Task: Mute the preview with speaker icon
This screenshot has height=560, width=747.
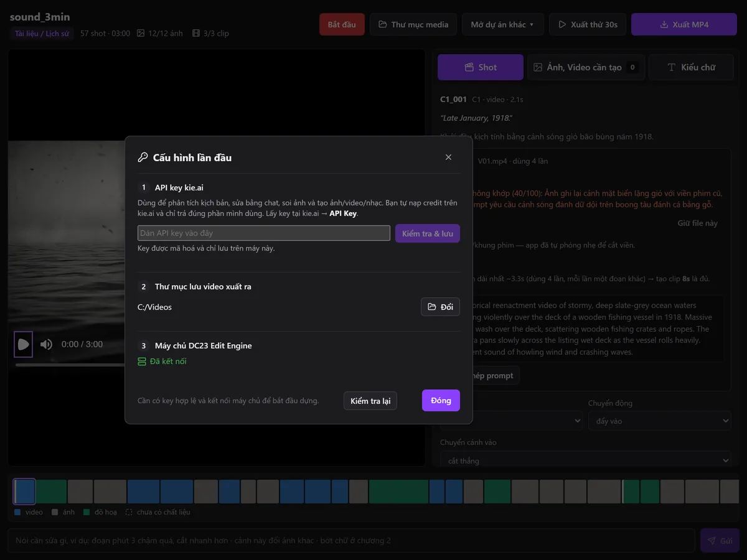Action: (x=46, y=344)
